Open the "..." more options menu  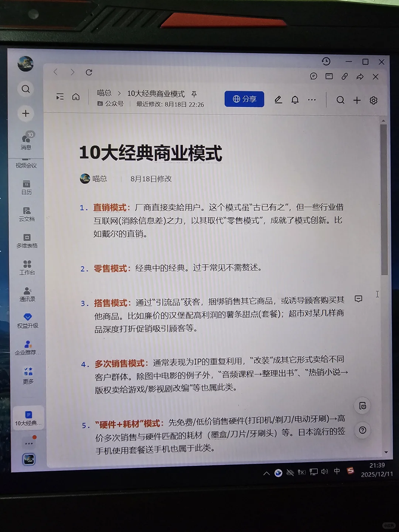coord(312,99)
